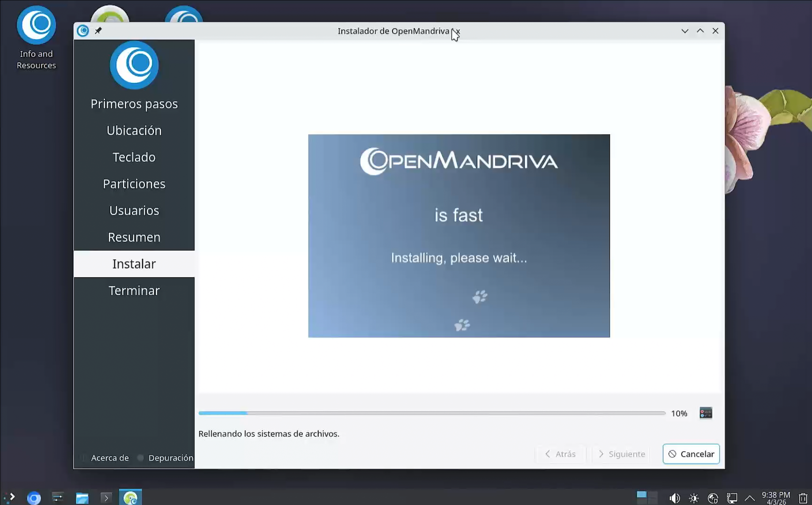
Task: Select the Particiones step
Action: pyautogui.click(x=134, y=184)
